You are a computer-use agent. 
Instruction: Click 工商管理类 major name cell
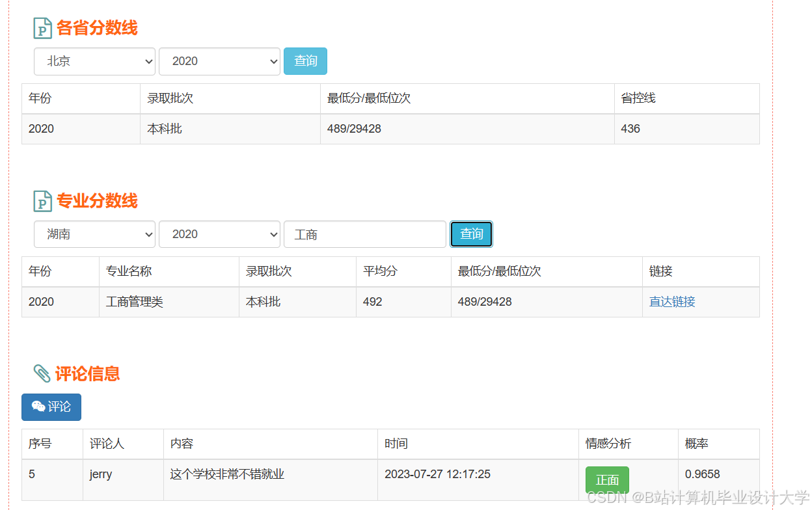click(x=135, y=302)
